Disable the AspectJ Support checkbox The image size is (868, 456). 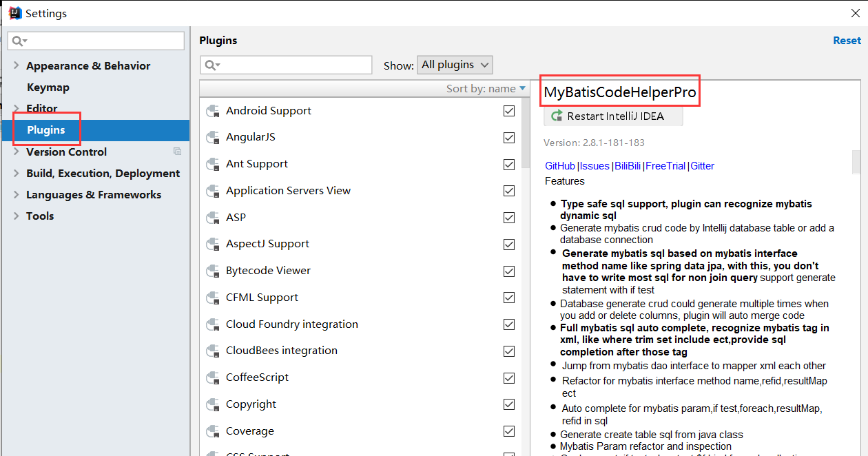coord(509,244)
